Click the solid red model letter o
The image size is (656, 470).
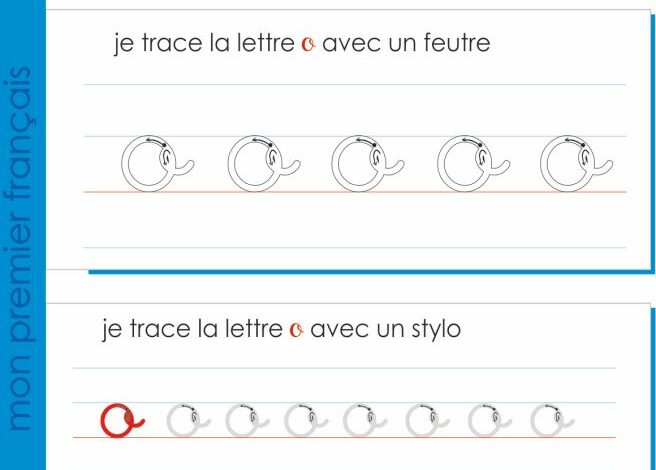click(x=123, y=421)
